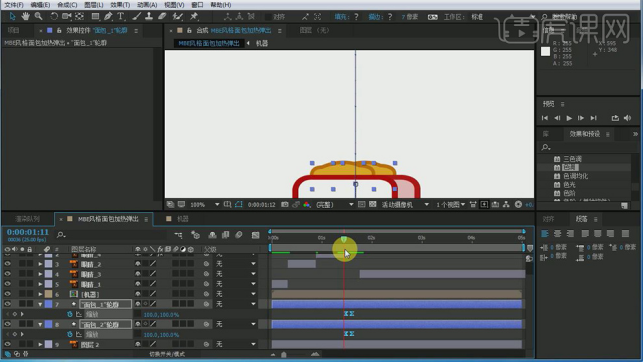This screenshot has width=644, height=362.
Task: Click stopwatch of 面包_1 scale property
Action: [69, 314]
